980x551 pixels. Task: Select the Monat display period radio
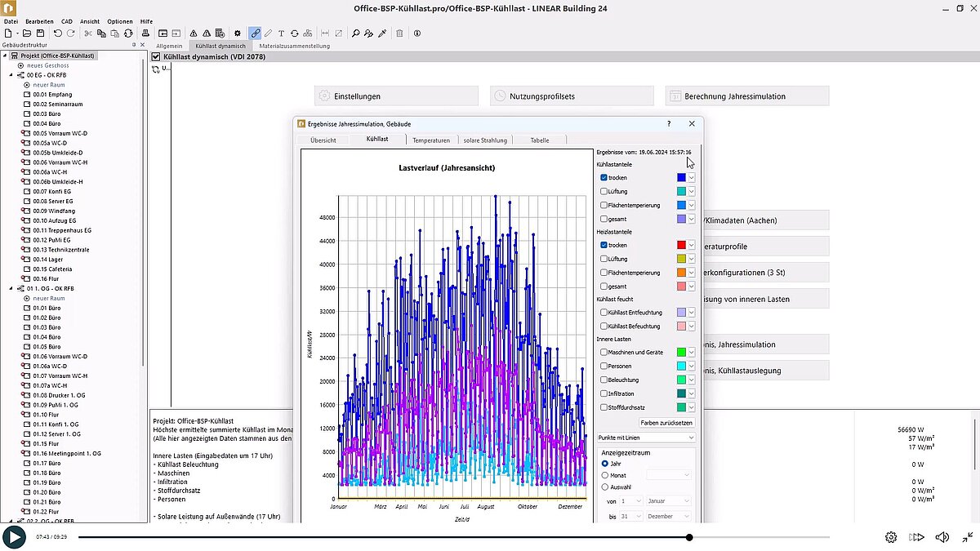pos(605,475)
